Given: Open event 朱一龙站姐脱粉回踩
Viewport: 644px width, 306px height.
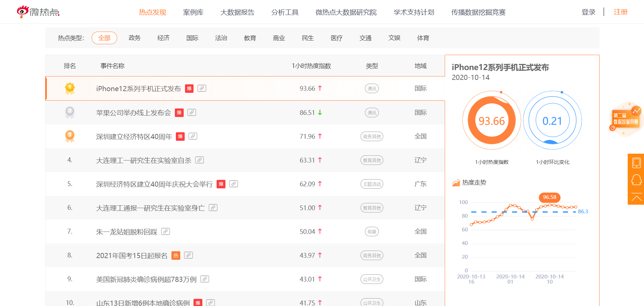Looking at the screenshot, I should click(x=127, y=232).
